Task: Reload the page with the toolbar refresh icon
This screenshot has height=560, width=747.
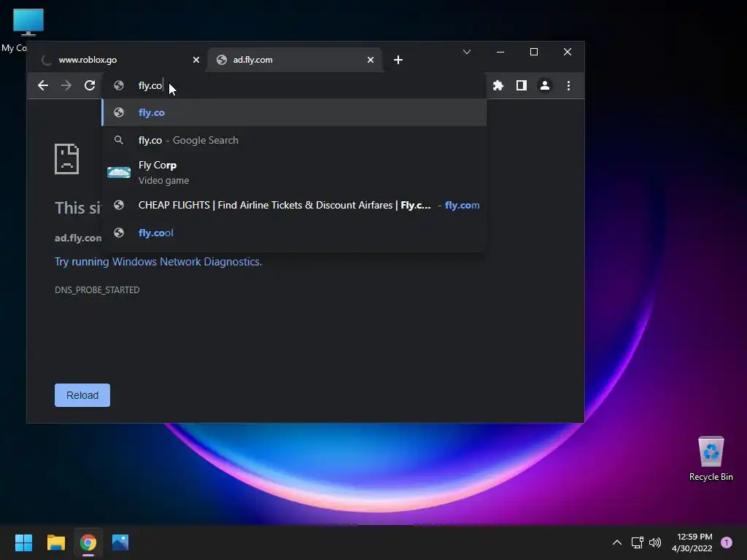Action: pos(90,86)
